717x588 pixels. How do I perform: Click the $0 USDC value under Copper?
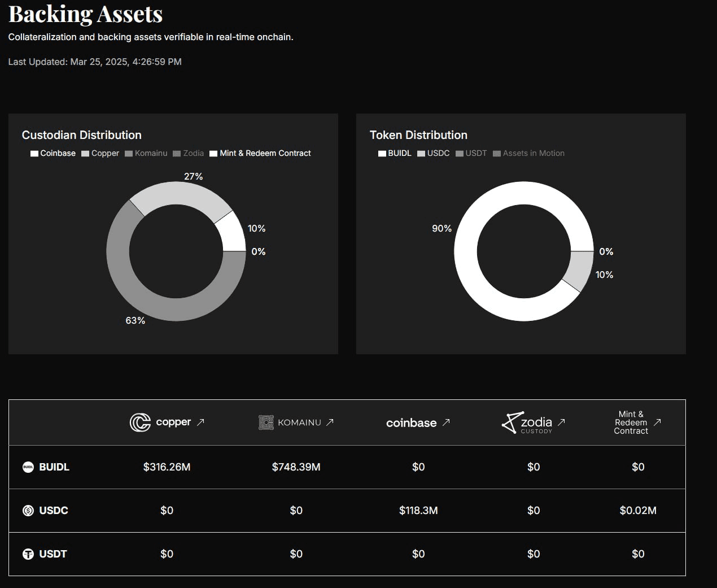tap(167, 511)
